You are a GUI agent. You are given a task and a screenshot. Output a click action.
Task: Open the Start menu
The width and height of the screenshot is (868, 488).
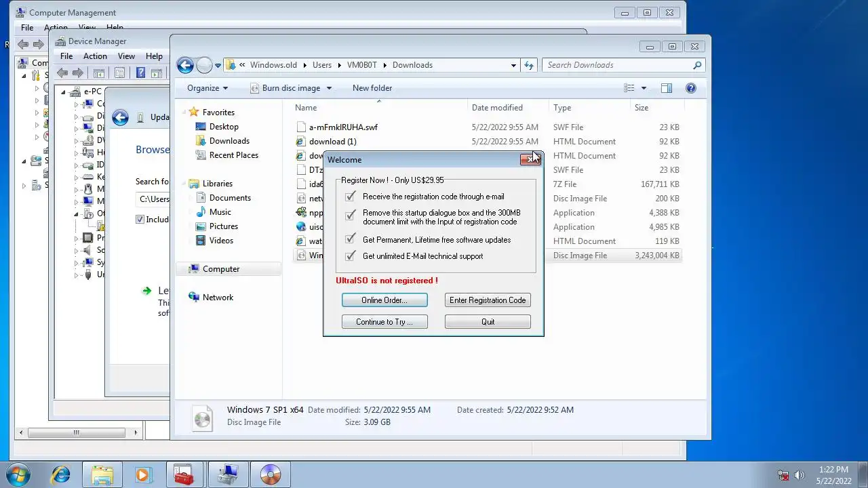click(x=18, y=474)
